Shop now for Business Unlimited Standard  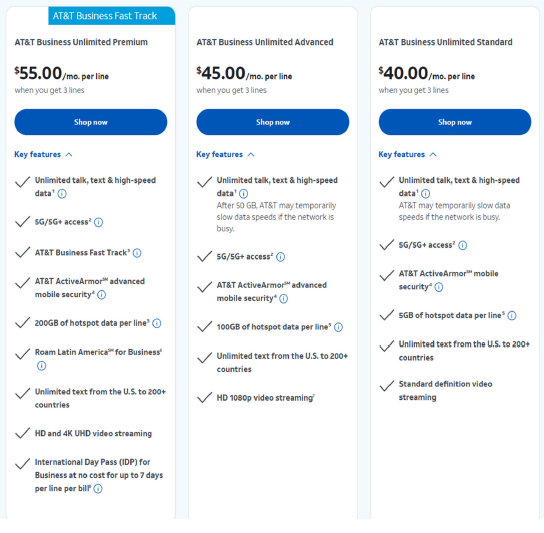(455, 122)
